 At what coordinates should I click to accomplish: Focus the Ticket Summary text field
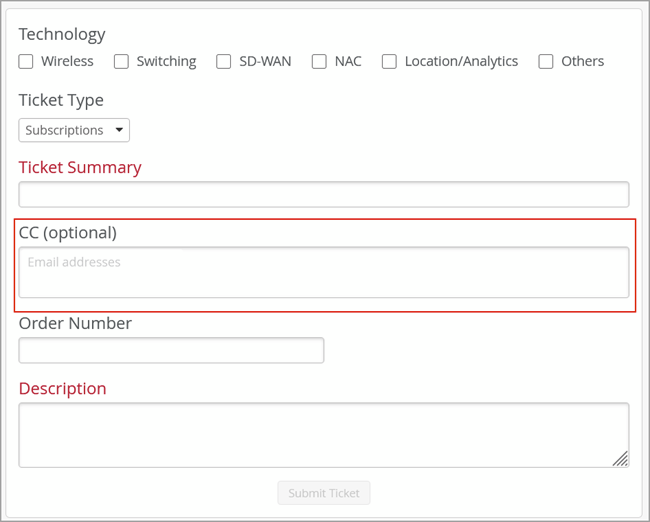tap(323, 194)
